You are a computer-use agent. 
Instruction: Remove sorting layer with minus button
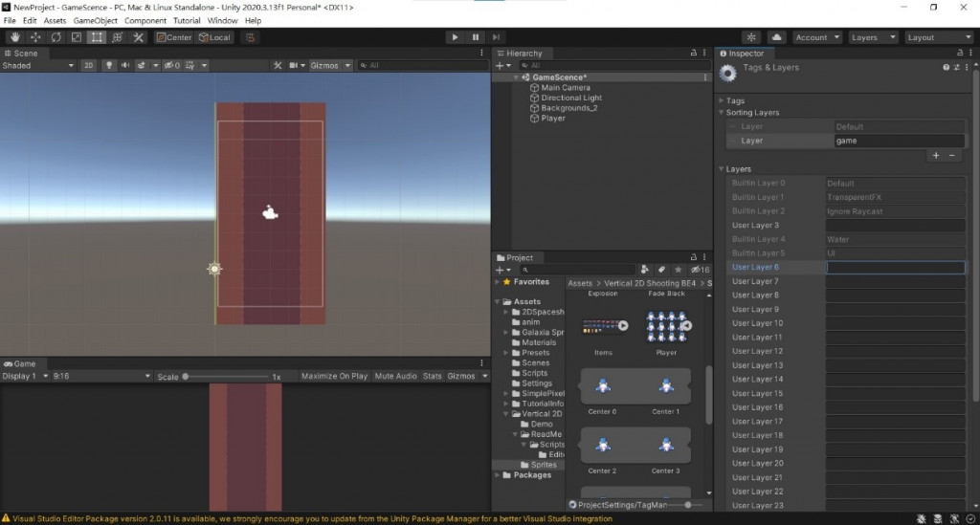point(952,156)
